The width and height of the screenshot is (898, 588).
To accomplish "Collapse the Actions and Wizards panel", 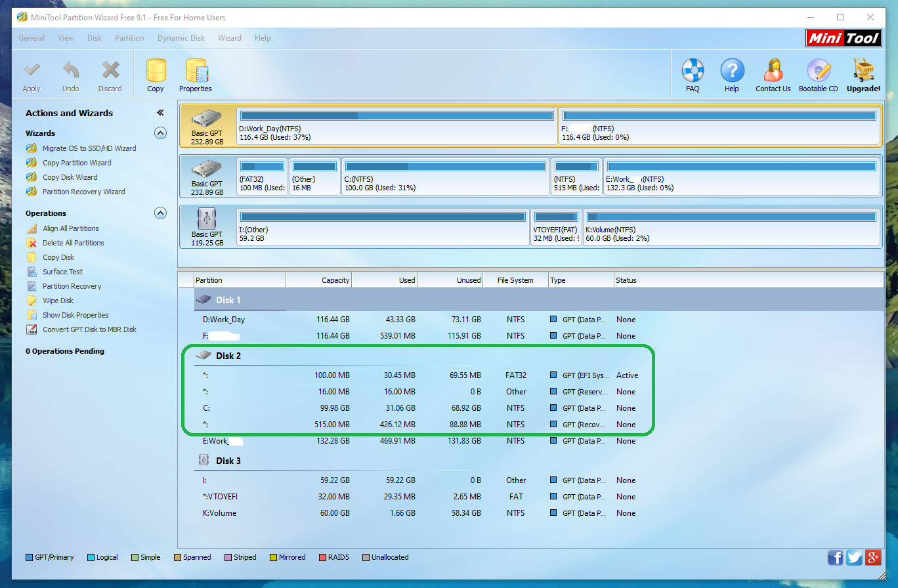I will coord(160,113).
